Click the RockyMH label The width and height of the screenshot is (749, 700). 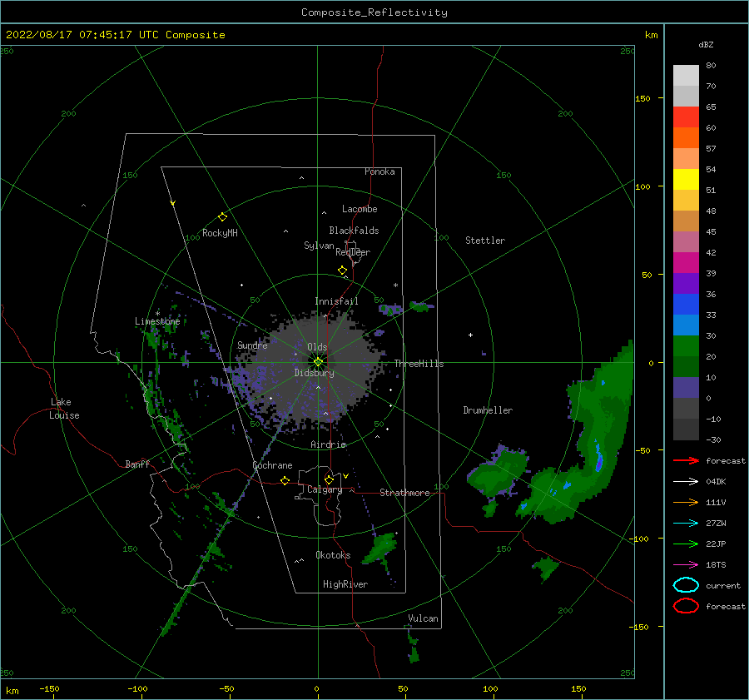pos(220,233)
